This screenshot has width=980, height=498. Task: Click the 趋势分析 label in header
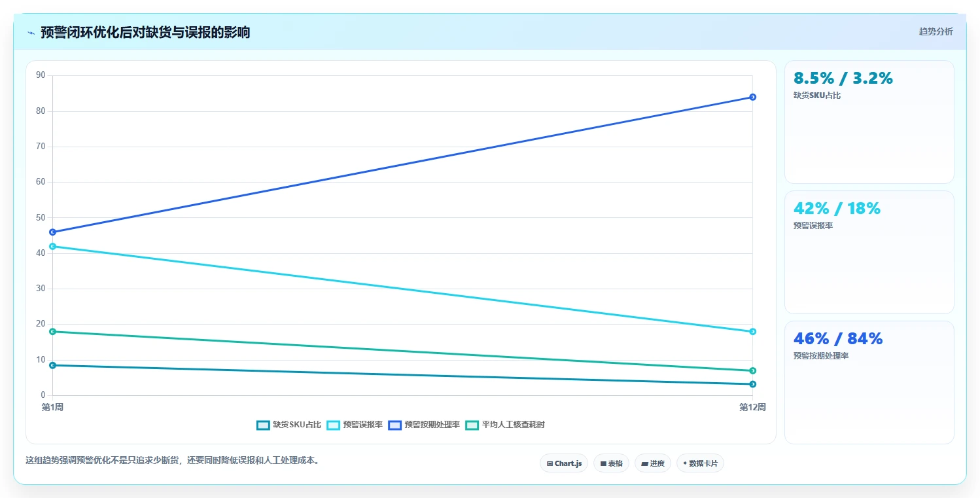936,31
